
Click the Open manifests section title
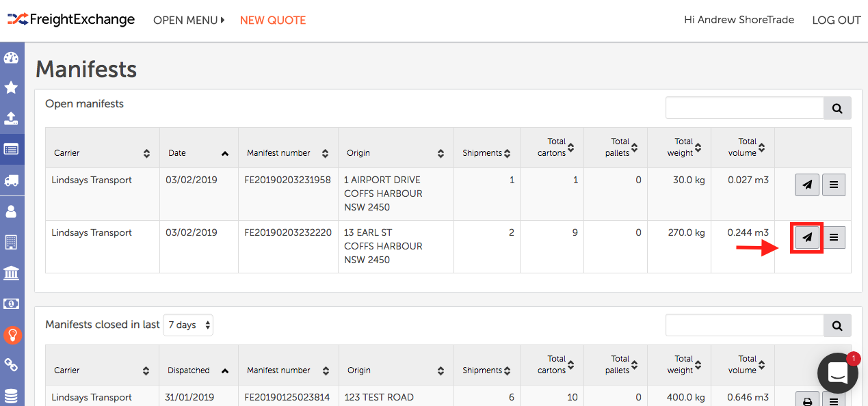pyautogui.click(x=85, y=104)
